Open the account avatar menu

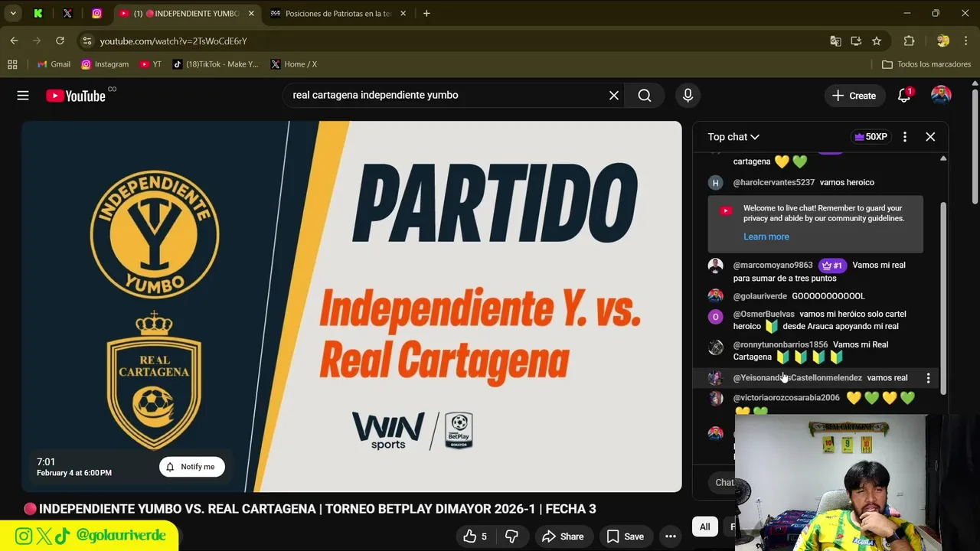click(x=941, y=96)
